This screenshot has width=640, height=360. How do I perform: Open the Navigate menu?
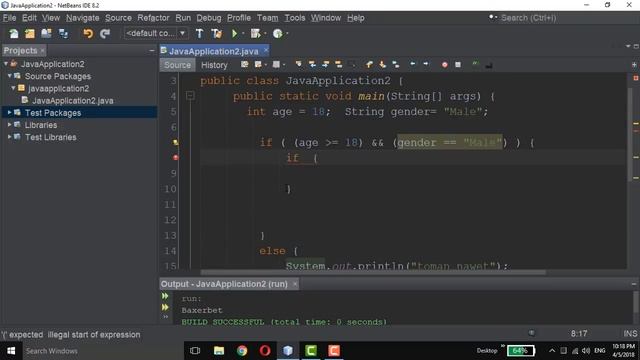pos(82,18)
